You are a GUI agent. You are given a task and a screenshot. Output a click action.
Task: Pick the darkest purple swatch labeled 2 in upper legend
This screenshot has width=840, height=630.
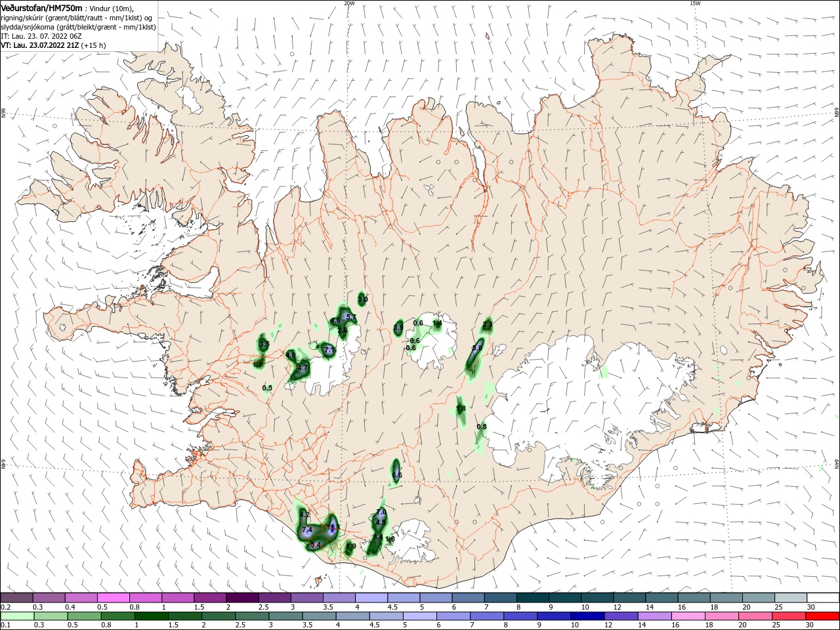point(241,597)
